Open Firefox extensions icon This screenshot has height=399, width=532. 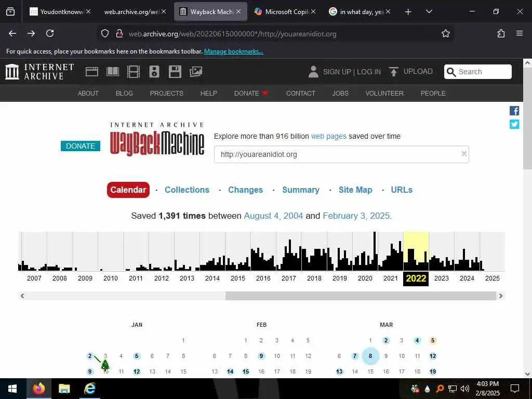501,33
